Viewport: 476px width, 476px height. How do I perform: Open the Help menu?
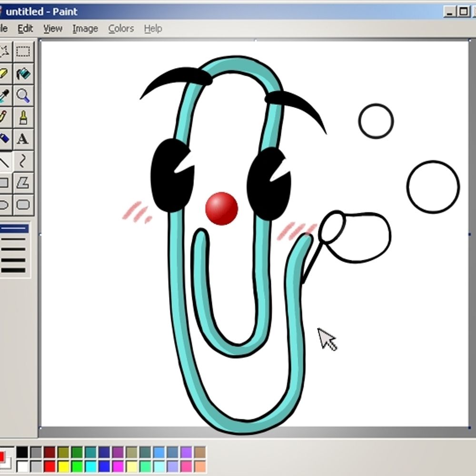153,29
